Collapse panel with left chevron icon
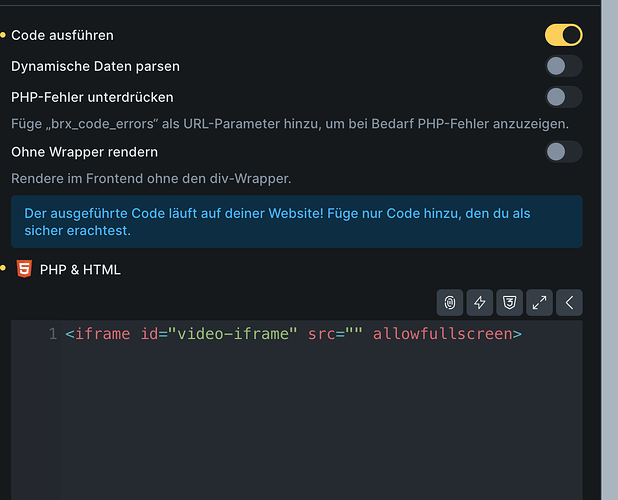Screen dimensions: 618x500 point(569,303)
